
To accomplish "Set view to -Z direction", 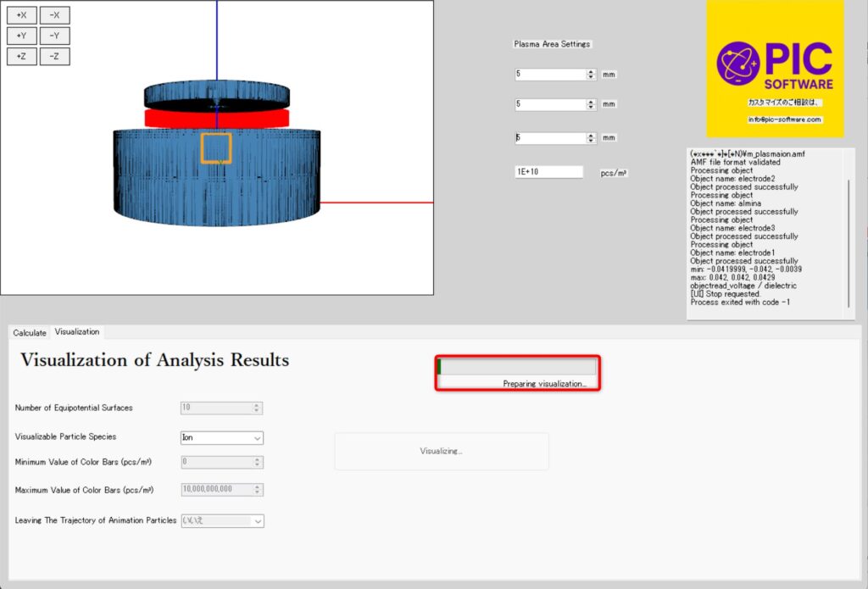I will pos(54,56).
